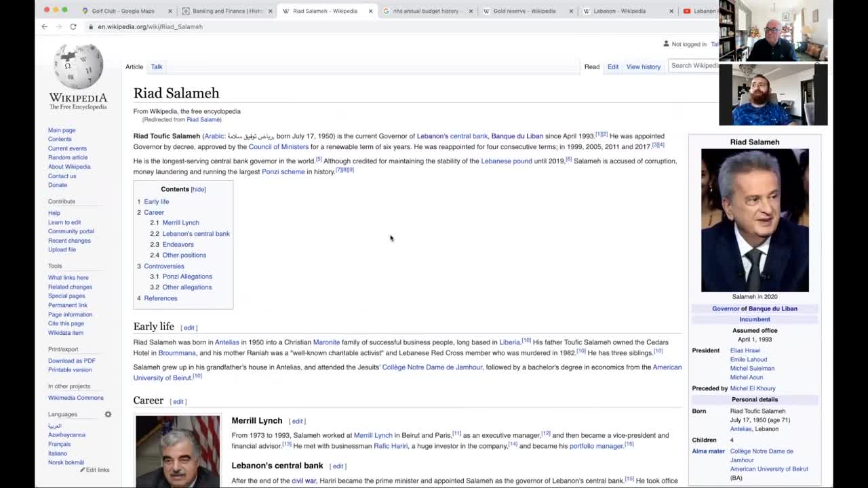Click Cite this page link
Viewport: 868px width, 488px height.
pos(66,323)
